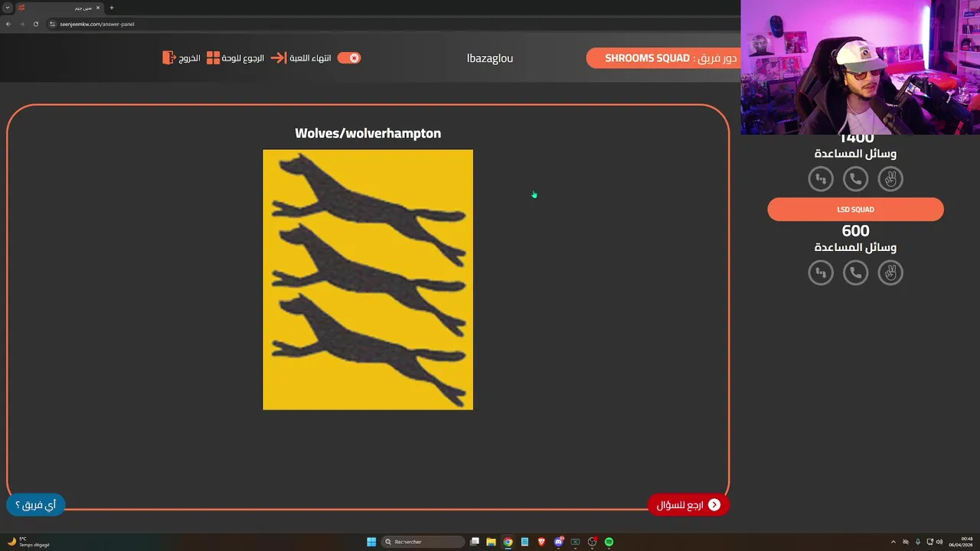Use LSD SQUAD two-answers hand lifeline
The height and width of the screenshot is (551, 980).
(890, 272)
